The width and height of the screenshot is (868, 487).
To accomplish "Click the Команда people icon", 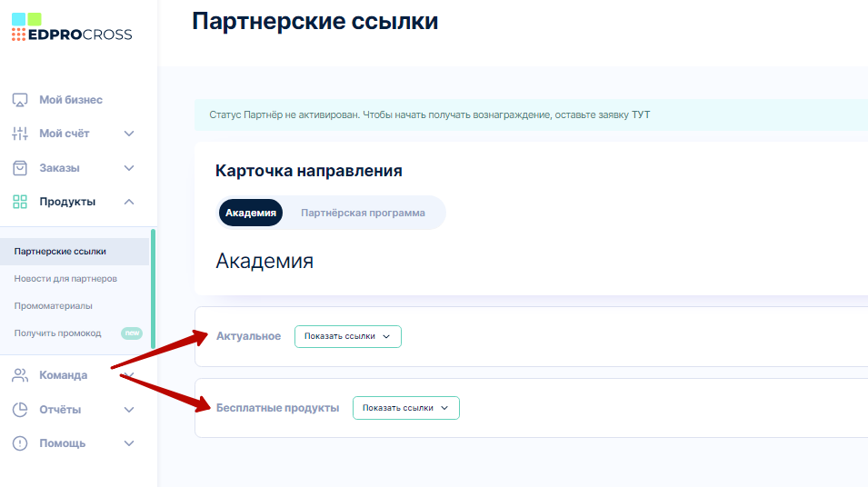I will (20, 375).
